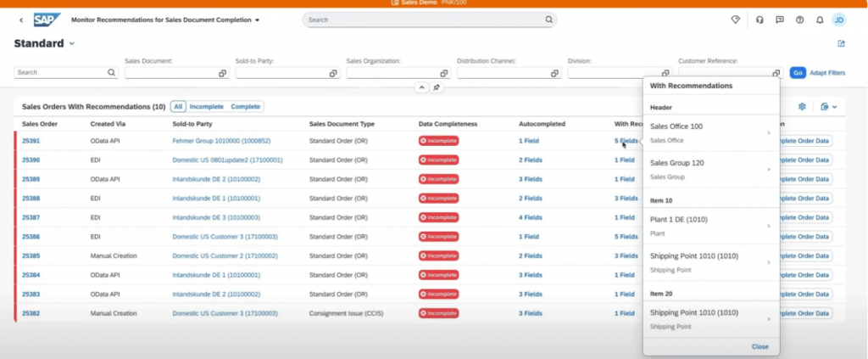Expand export options dropdown arrow
Screen dimensions: 868x359
[x=834, y=107]
